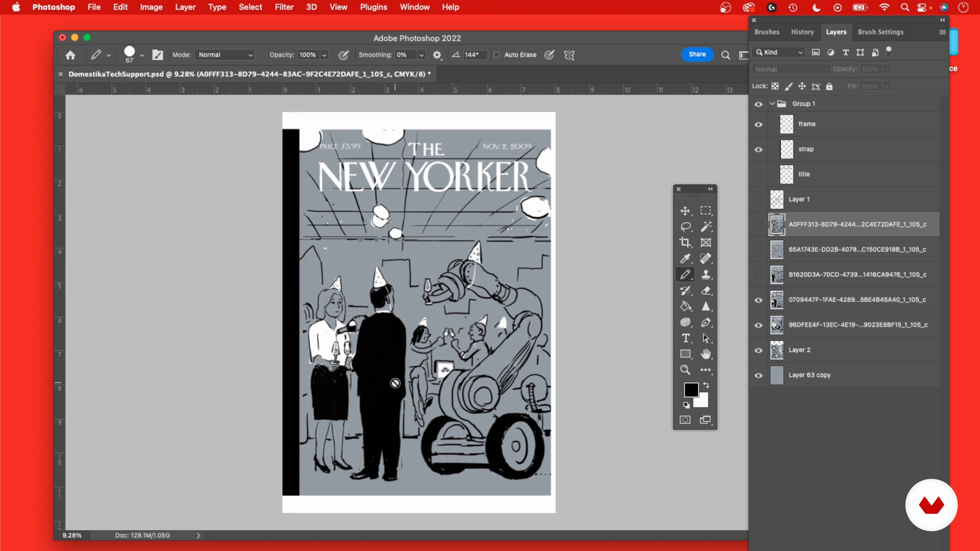Select the Frame tool
Viewport: 980px width, 551px height.
point(706,243)
